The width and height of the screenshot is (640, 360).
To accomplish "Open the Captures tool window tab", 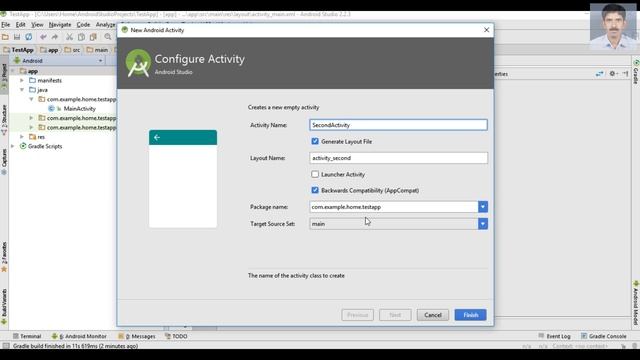I will [4, 162].
